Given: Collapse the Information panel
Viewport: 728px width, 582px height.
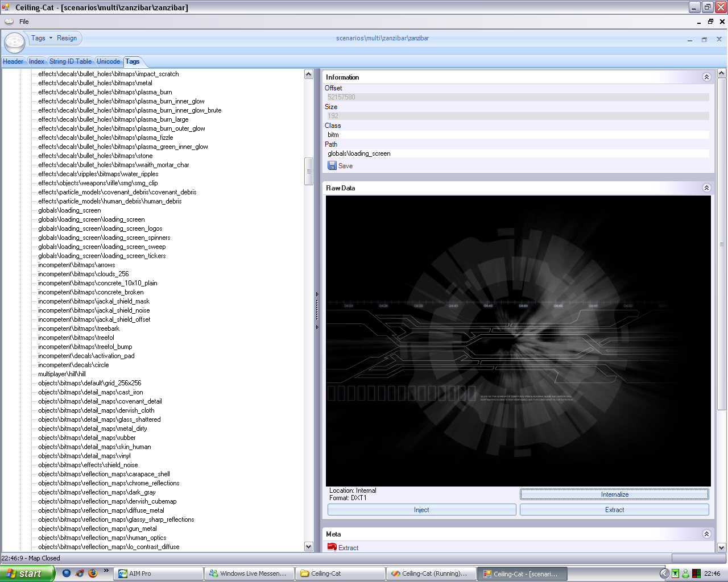Looking at the screenshot, I should 706,77.
